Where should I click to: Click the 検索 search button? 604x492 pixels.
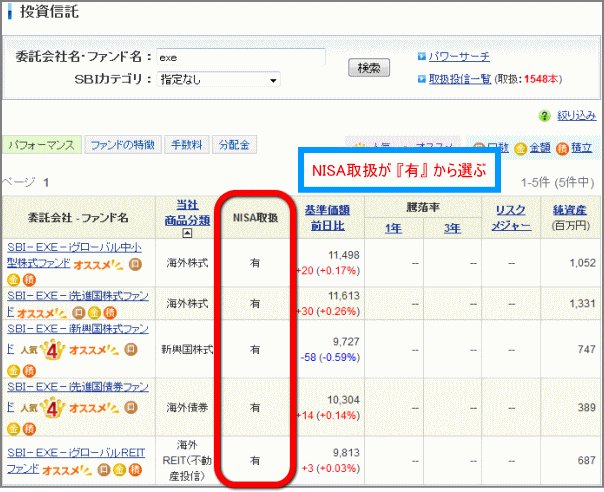click(369, 68)
